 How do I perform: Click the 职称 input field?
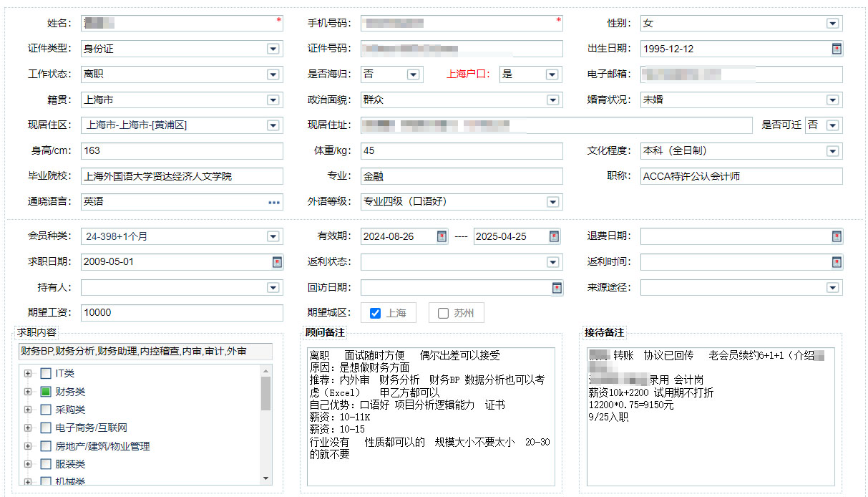pyautogui.click(x=741, y=176)
